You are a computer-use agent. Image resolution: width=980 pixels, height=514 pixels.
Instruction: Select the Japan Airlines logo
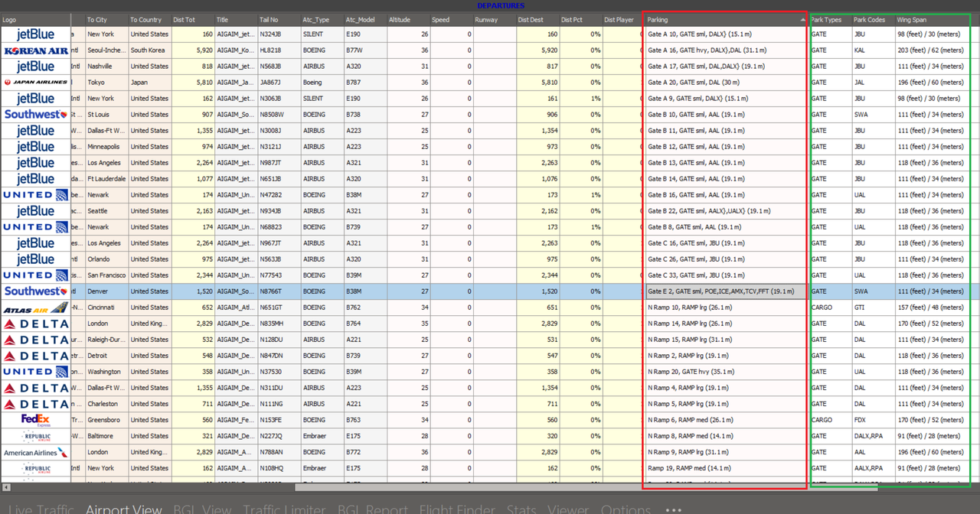tap(35, 83)
